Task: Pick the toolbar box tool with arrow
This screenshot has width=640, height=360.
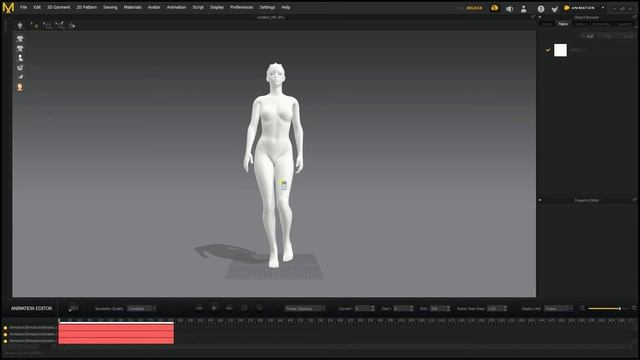Action: point(60,26)
